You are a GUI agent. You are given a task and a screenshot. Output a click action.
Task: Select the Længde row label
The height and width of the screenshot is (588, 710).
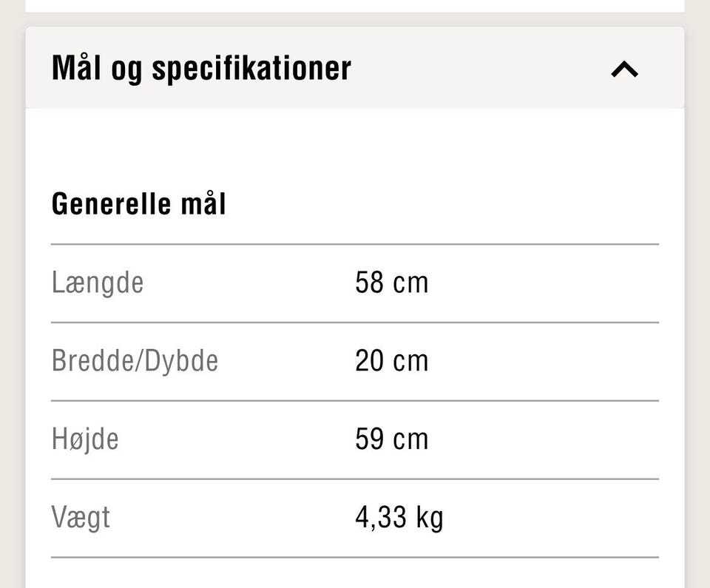tap(97, 283)
